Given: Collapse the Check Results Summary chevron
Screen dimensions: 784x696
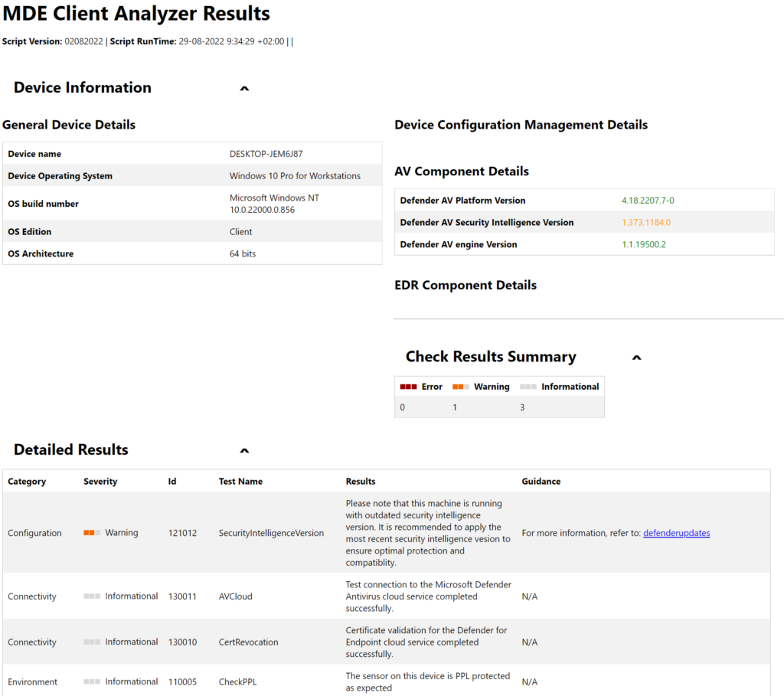Looking at the screenshot, I should pyautogui.click(x=636, y=358).
